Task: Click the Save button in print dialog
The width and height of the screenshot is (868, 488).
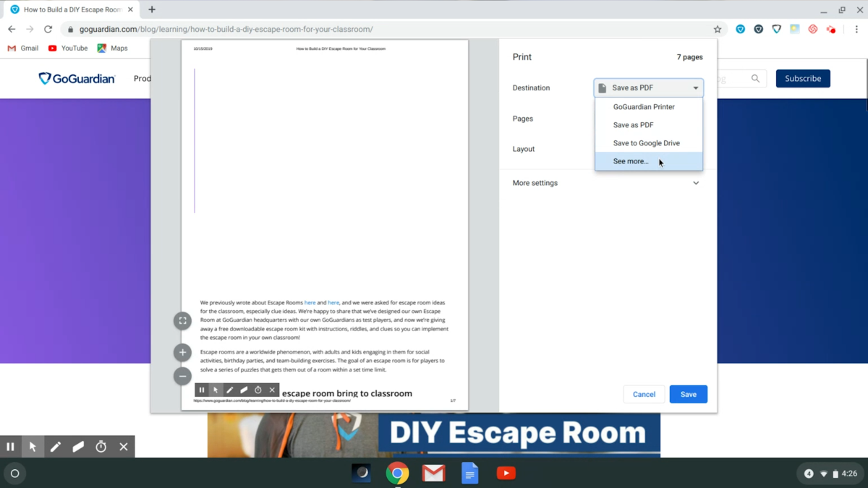Action: 688,394
